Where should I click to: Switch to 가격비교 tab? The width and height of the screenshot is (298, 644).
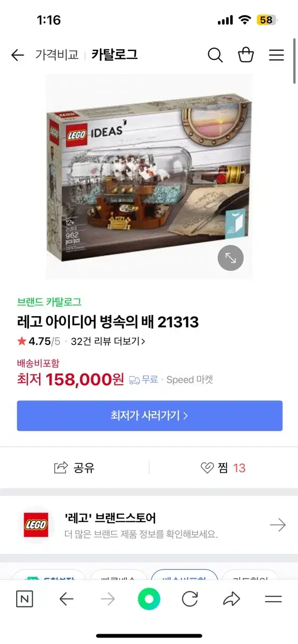point(57,55)
